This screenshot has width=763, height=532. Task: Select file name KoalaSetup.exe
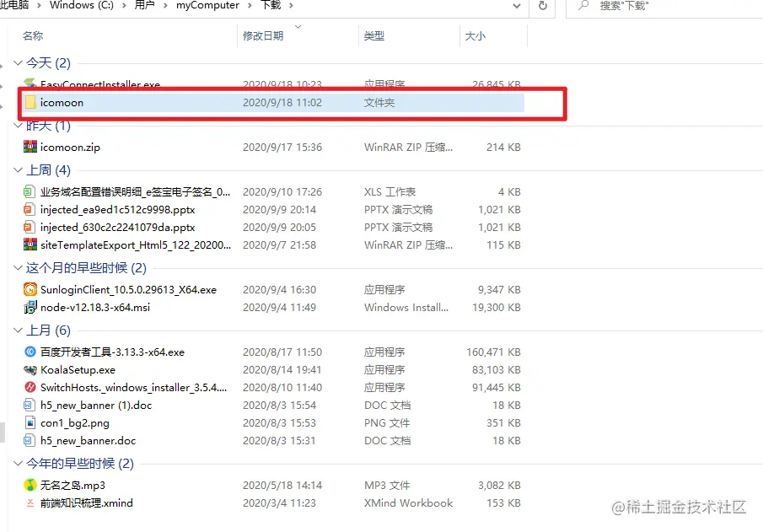tap(78, 370)
